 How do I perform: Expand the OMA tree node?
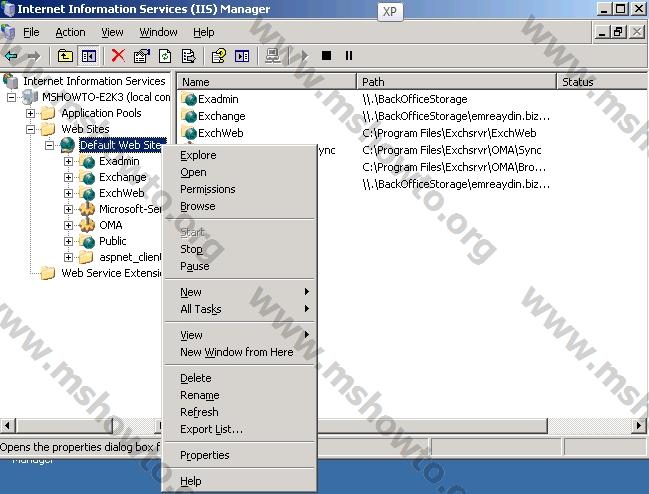pos(68,225)
